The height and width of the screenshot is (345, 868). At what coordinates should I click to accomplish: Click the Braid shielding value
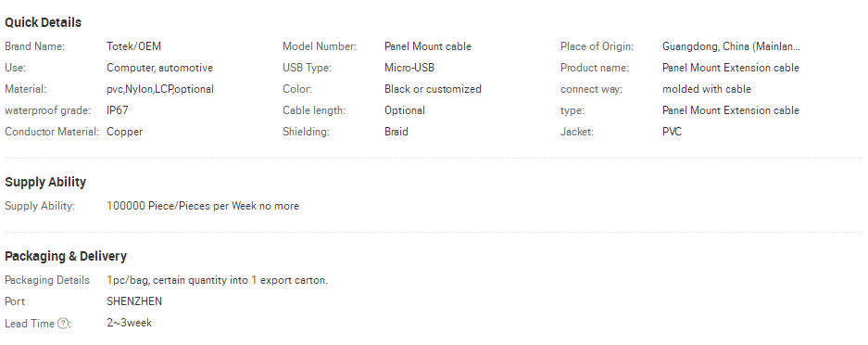[x=396, y=132]
